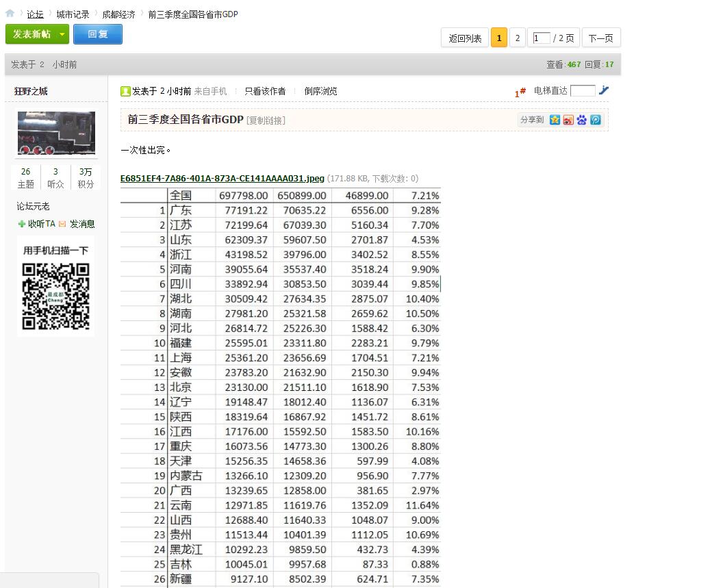Click 下一页 next page button

click(x=601, y=38)
